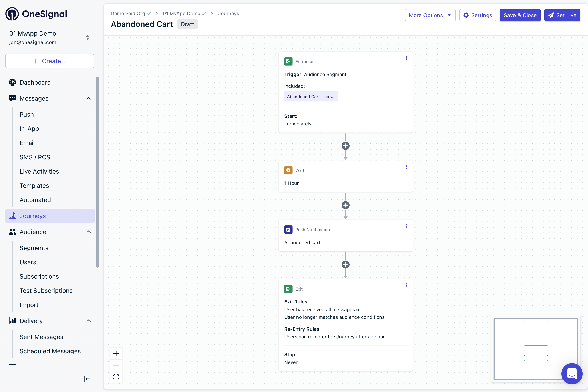Screen dimensions: 588x392
Task: Fit journey to screen view
Action: (x=116, y=377)
